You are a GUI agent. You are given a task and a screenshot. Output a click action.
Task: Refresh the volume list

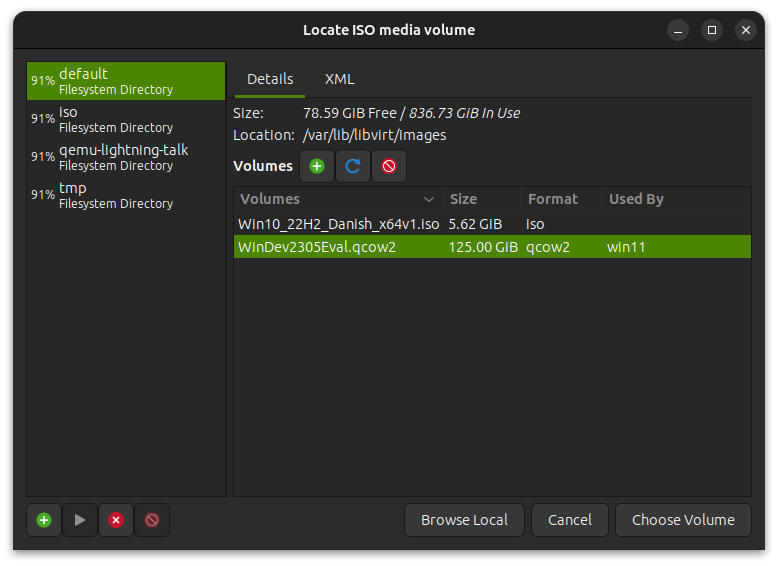353,166
